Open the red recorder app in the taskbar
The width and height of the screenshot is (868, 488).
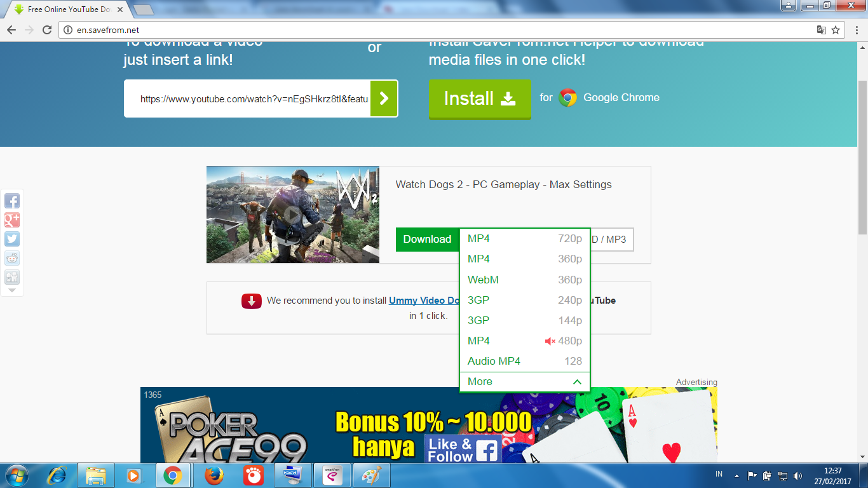[254, 475]
